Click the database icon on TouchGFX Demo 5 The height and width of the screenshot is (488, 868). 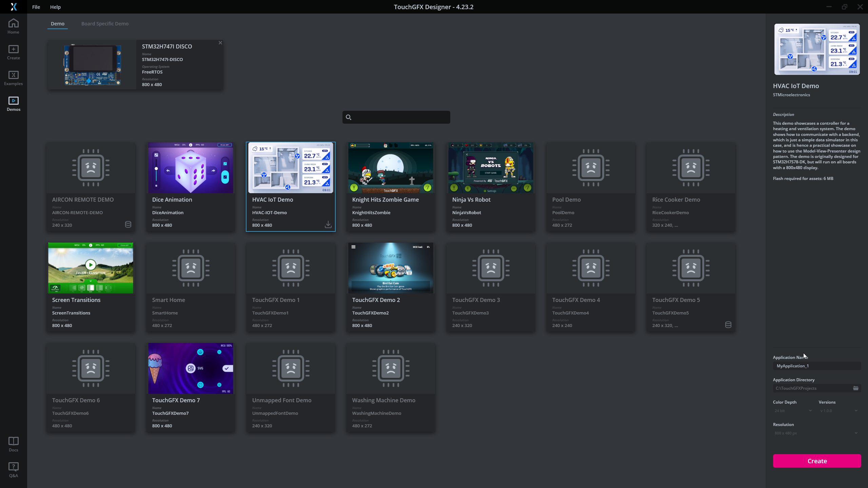point(728,325)
